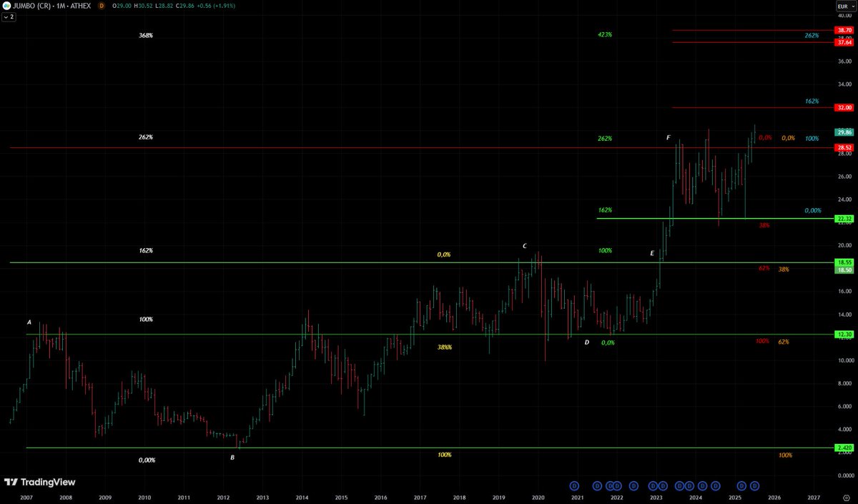Click the yellow 38%% retracement label
This screenshot has width=858, height=504.
click(445, 347)
